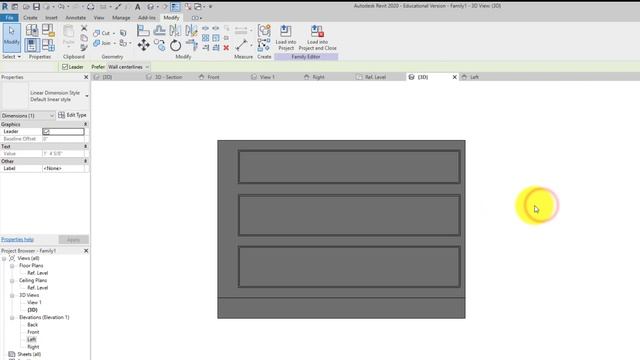Collapse the Elevations tree node

pyautogui.click(x=12, y=318)
